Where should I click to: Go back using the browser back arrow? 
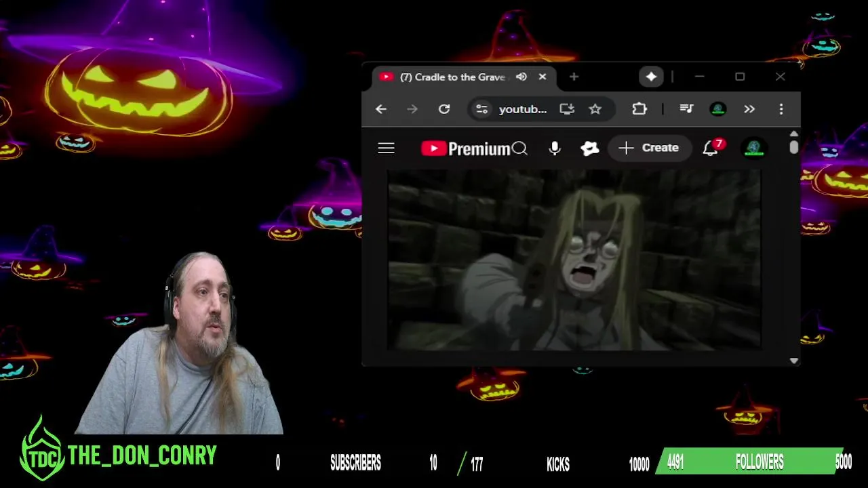pyautogui.click(x=381, y=109)
